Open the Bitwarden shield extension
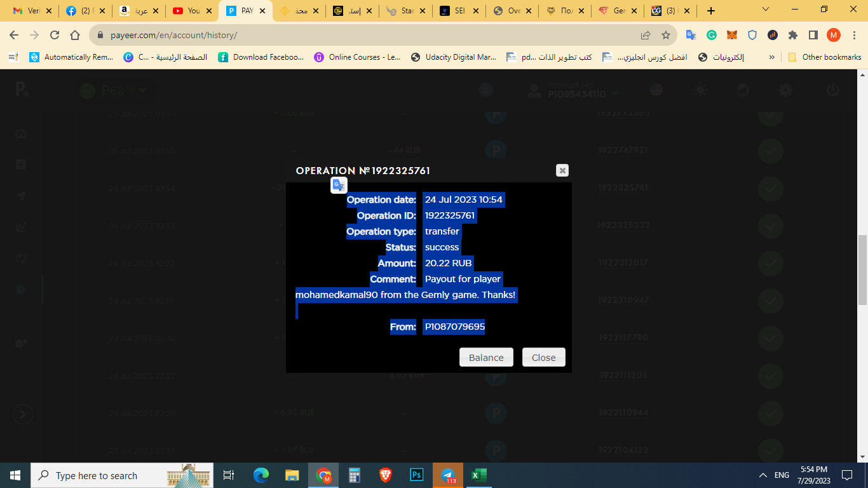Screen dimensions: 868x488 [x=752, y=35]
